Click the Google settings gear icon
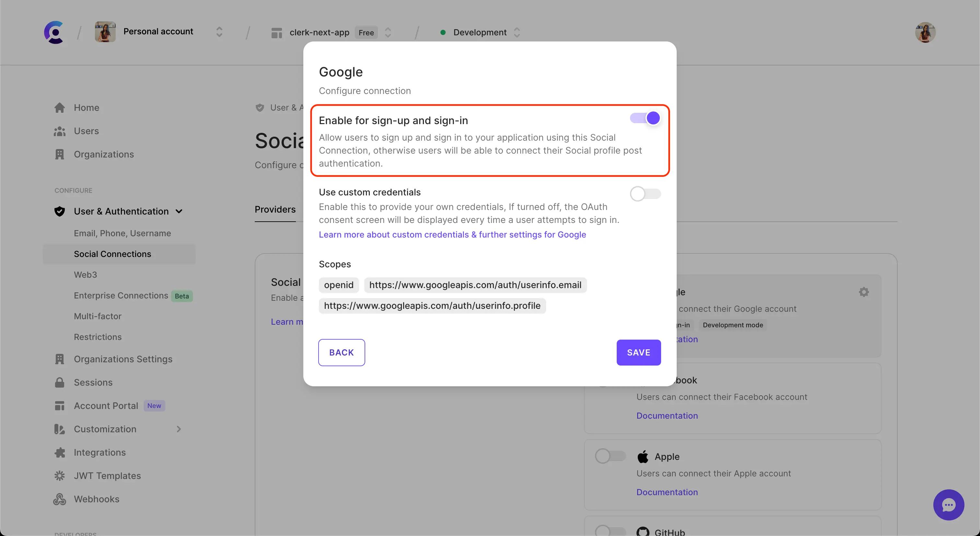Screen dimensions: 980x536 pos(864,292)
